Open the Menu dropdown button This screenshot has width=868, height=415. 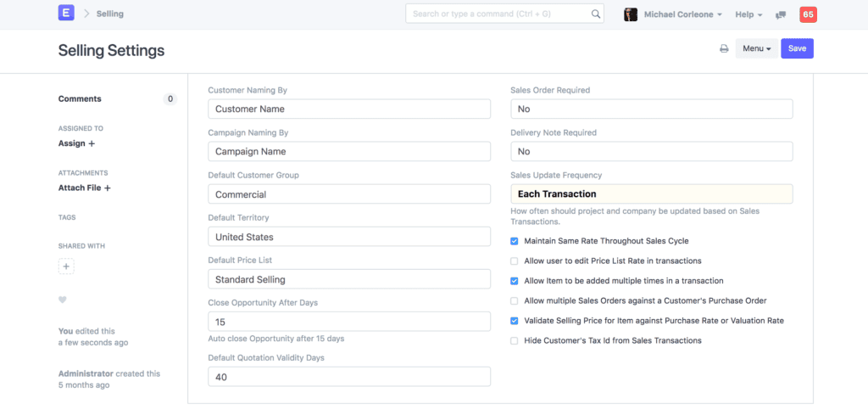click(757, 48)
